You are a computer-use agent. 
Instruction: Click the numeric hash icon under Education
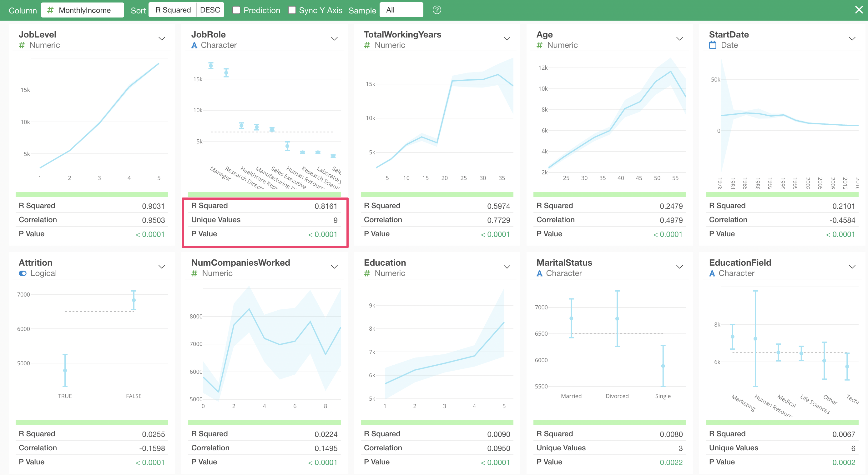click(367, 273)
